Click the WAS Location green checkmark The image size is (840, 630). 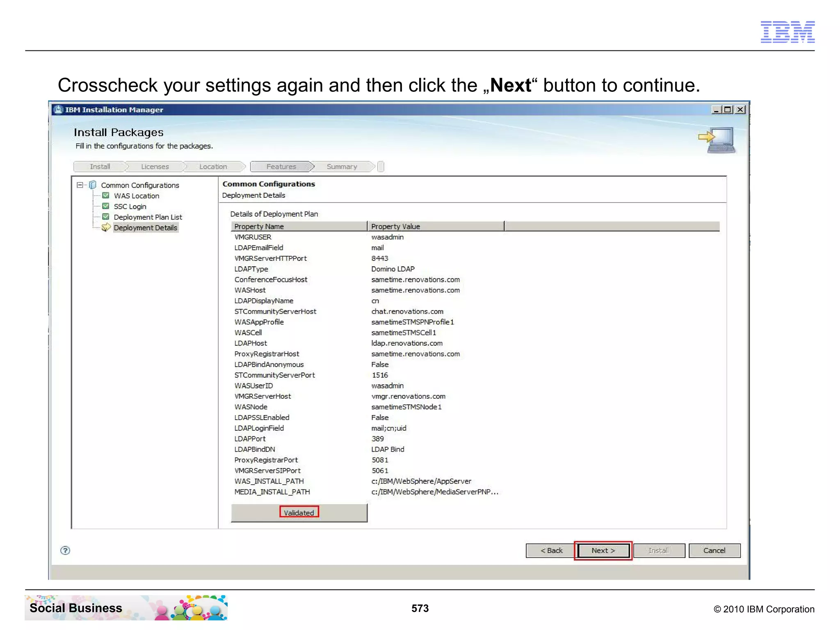click(105, 196)
